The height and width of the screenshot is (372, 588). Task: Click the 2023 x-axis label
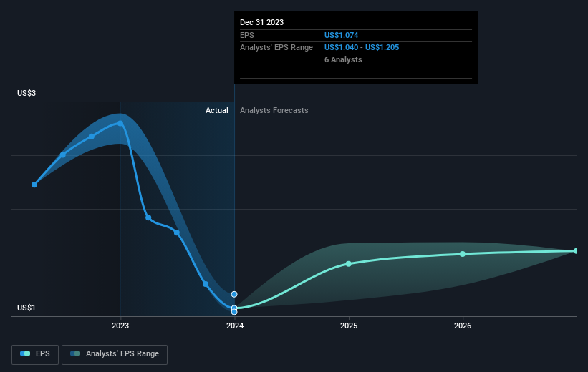tap(120, 325)
